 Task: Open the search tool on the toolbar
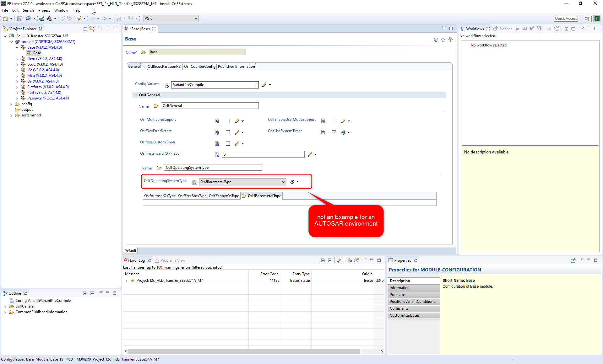point(79,18)
